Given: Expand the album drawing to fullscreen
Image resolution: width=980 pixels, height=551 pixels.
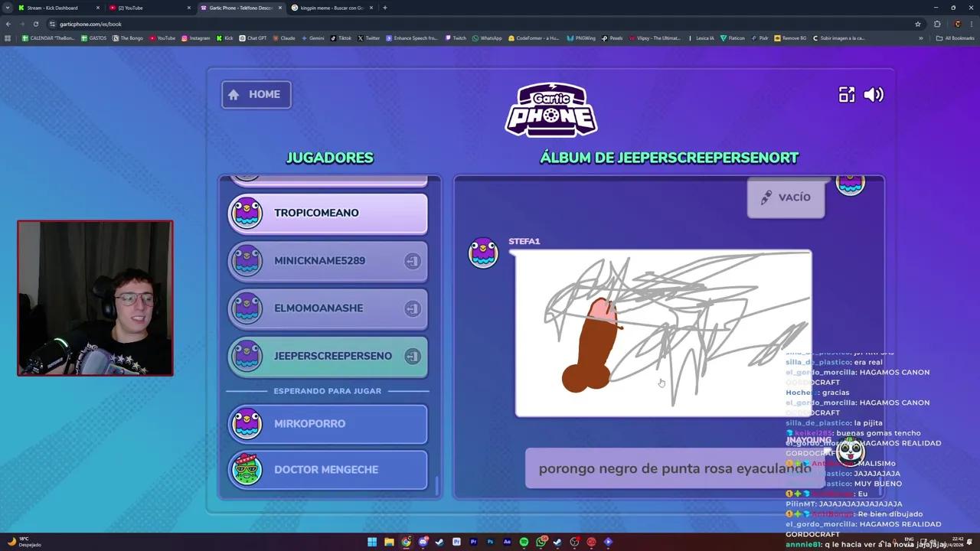Looking at the screenshot, I should pyautogui.click(x=846, y=94).
